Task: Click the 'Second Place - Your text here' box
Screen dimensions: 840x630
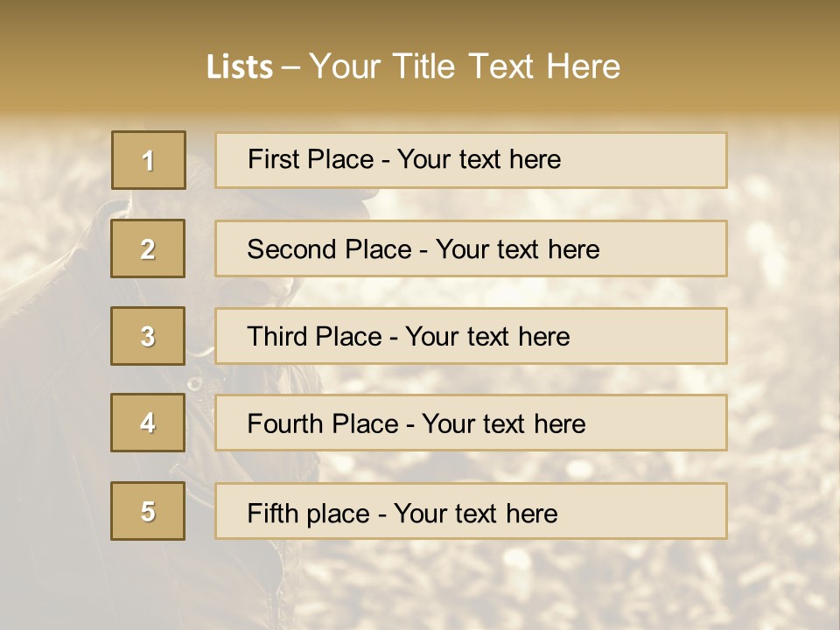Action: pos(471,248)
